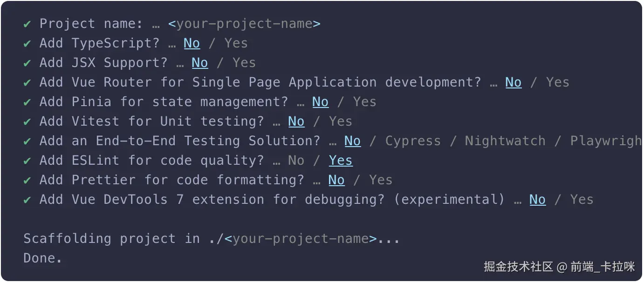Click the checkmark beside Project name
Screen dimensions: 644x282
(x=27, y=24)
